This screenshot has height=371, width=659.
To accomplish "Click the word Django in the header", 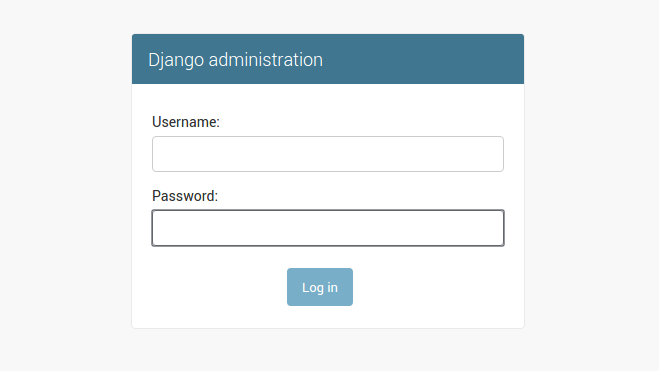I will pyautogui.click(x=176, y=60).
